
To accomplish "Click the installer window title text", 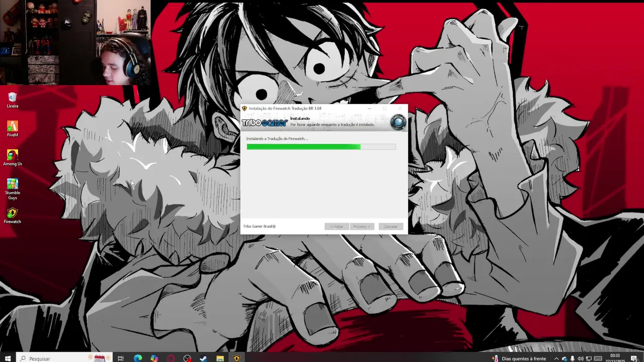I will click(x=285, y=108).
